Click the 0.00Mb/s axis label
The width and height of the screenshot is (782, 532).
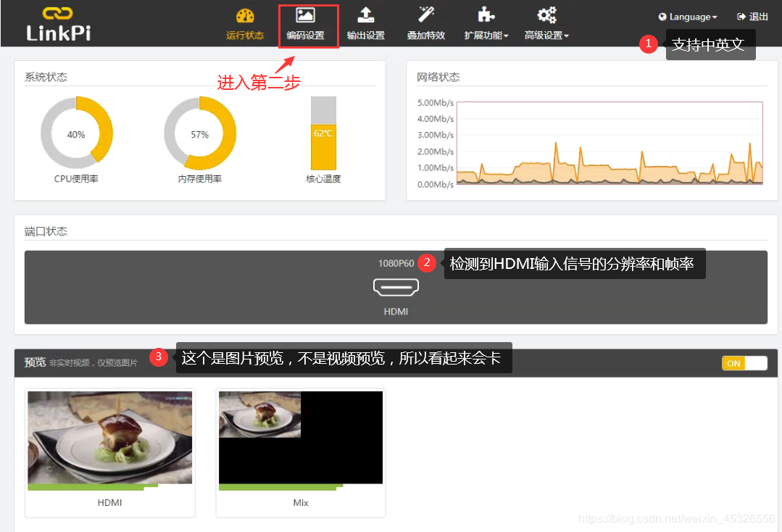coord(436,185)
